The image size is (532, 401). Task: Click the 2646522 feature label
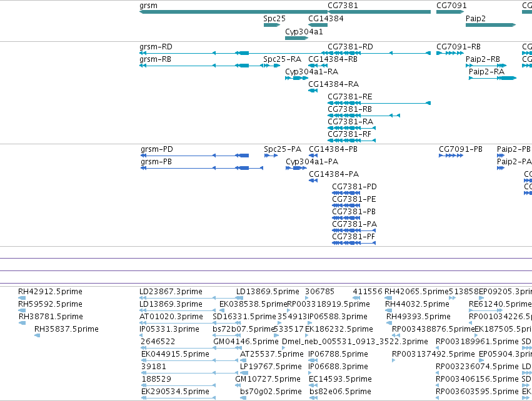click(x=158, y=342)
